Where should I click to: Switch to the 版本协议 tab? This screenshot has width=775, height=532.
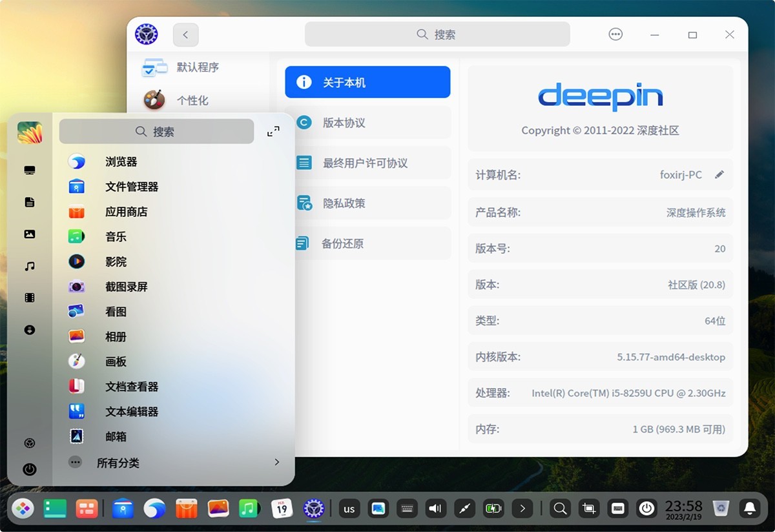(x=367, y=123)
